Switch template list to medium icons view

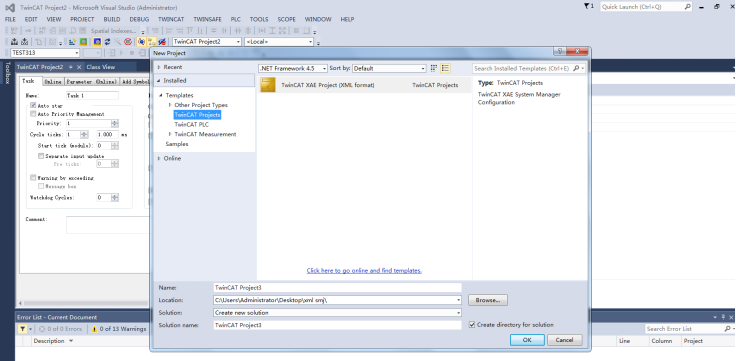coord(445,69)
